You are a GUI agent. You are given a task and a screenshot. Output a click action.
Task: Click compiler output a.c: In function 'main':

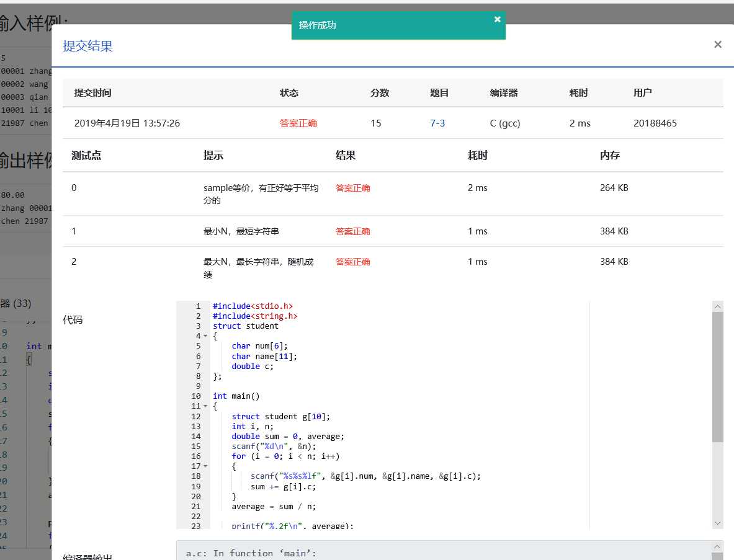point(251,553)
